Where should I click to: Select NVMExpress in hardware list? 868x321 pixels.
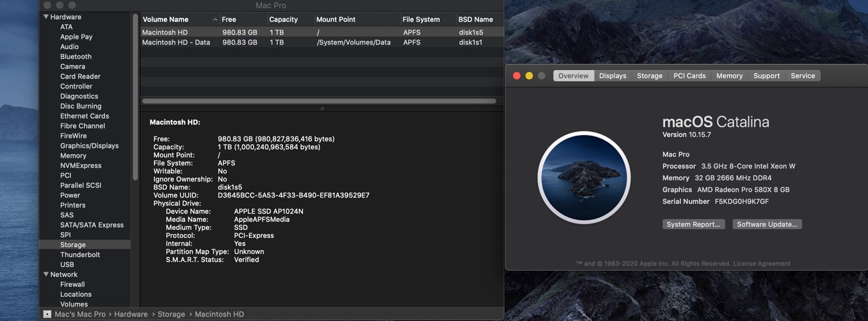(81, 165)
